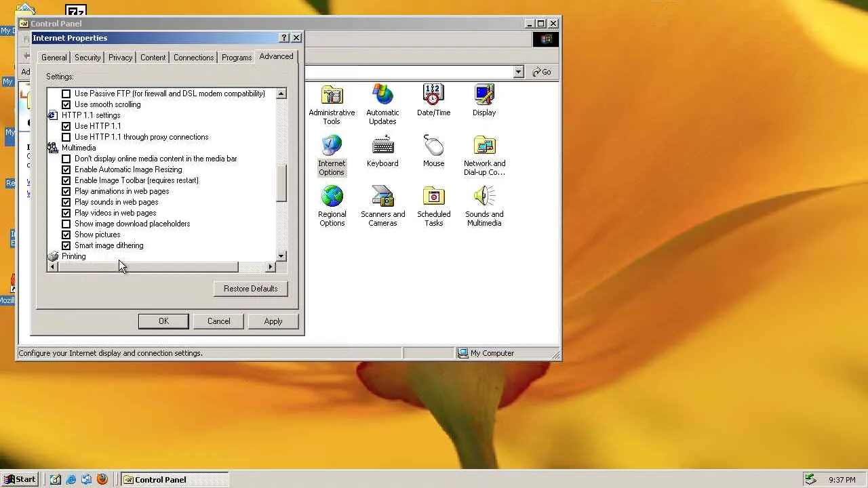868x488 pixels.
Task: Open the Content tab
Action: pyautogui.click(x=153, y=58)
